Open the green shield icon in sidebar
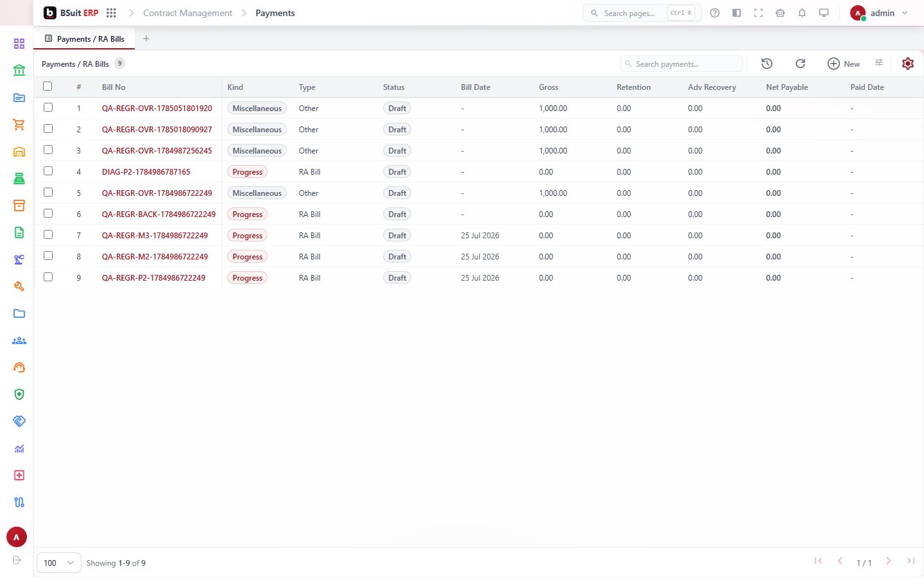This screenshot has width=924, height=578. [x=19, y=394]
